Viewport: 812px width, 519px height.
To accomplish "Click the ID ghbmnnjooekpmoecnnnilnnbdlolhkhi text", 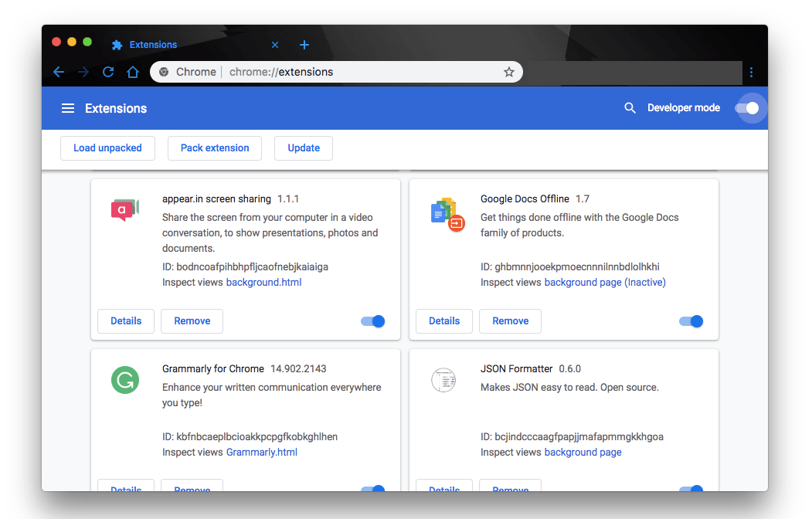I will 569,267.
